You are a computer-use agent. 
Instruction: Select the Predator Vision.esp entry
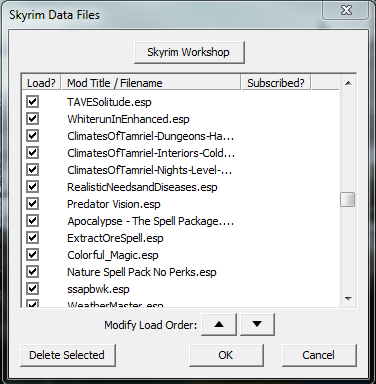coord(114,204)
